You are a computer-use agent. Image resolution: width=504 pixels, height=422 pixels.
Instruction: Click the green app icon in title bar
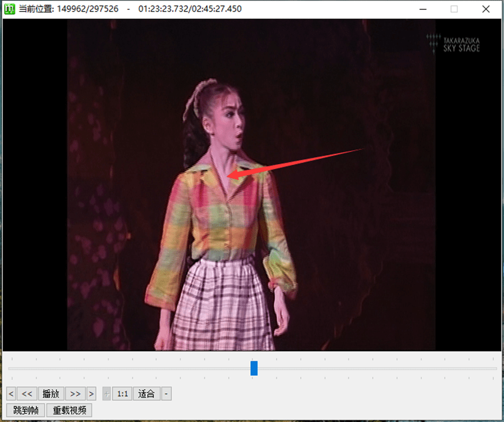click(9, 9)
